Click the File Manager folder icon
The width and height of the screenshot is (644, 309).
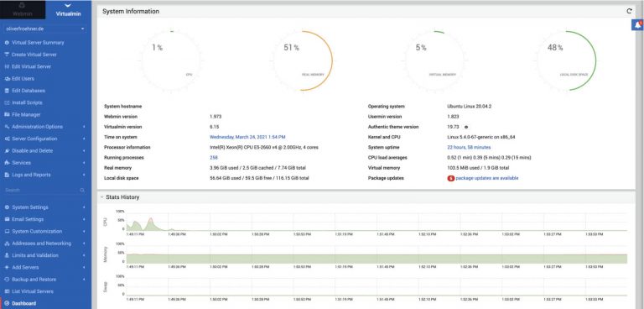pyautogui.click(x=7, y=114)
